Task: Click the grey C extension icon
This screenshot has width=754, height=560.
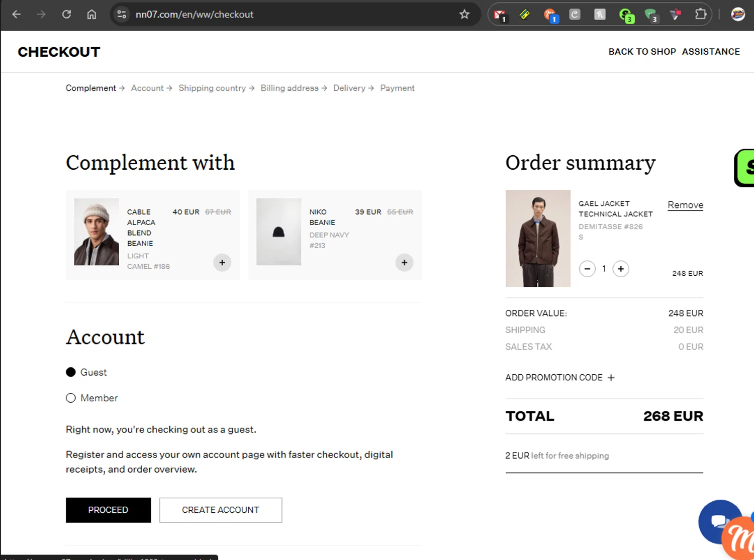Action: click(575, 15)
